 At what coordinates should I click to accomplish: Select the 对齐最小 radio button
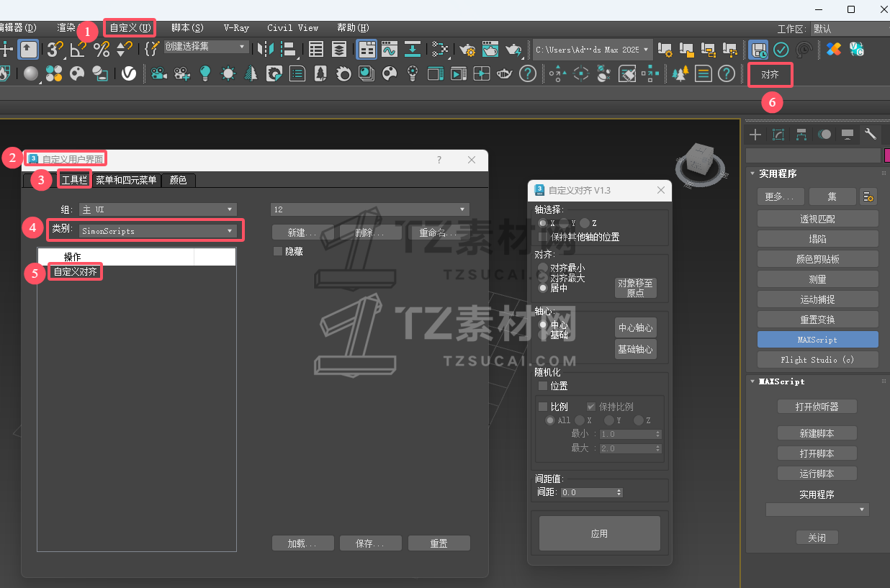(x=544, y=268)
